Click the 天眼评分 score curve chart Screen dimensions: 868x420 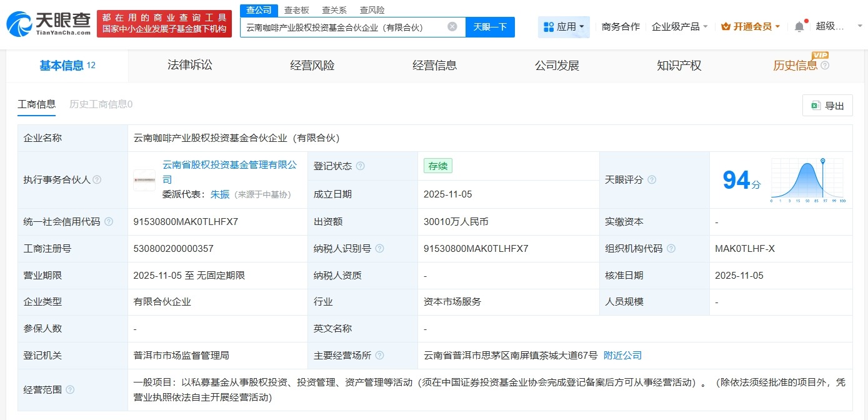[x=806, y=179]
